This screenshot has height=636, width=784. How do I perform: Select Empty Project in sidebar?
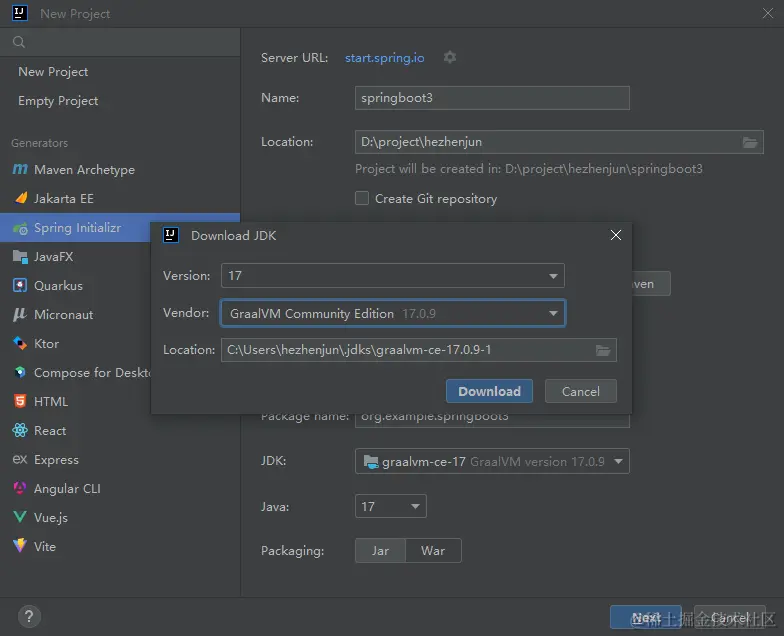pos(58,100)
